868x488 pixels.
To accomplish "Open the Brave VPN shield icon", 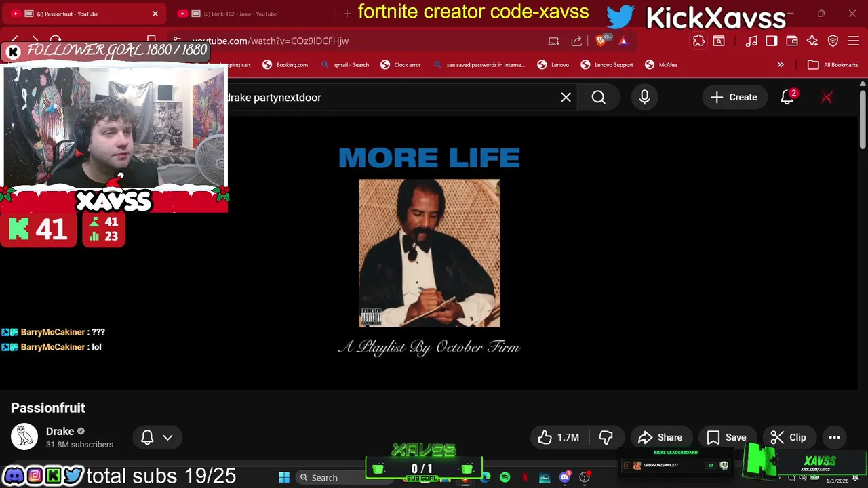I will 833,41.
